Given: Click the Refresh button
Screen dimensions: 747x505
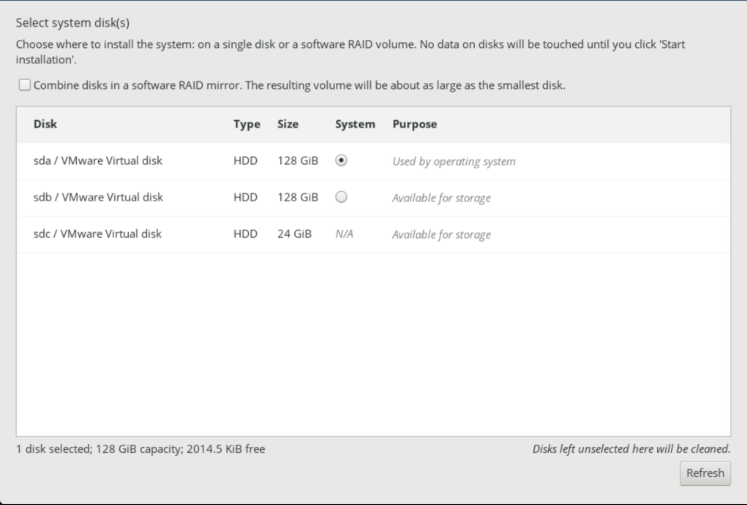Looking at the screenshot, I should pyautogui.click(x=705, y=473).
